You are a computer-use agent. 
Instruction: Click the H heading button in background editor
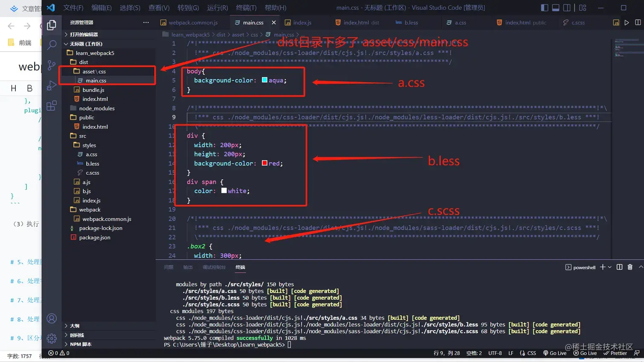[14, 88]
